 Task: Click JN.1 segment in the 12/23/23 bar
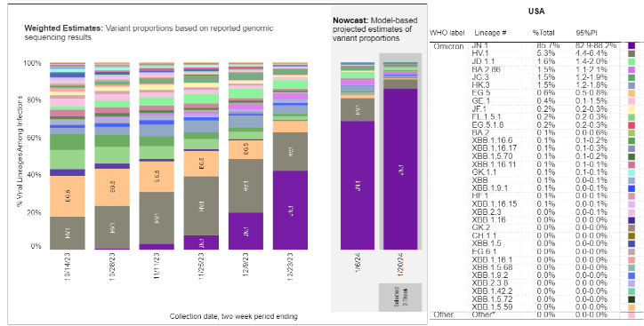tap(290, 210)
